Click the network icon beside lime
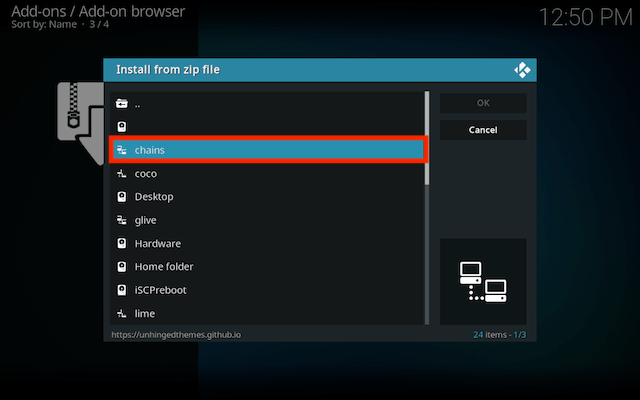Screen dimensions: 640x400 [x=122, y=313]
